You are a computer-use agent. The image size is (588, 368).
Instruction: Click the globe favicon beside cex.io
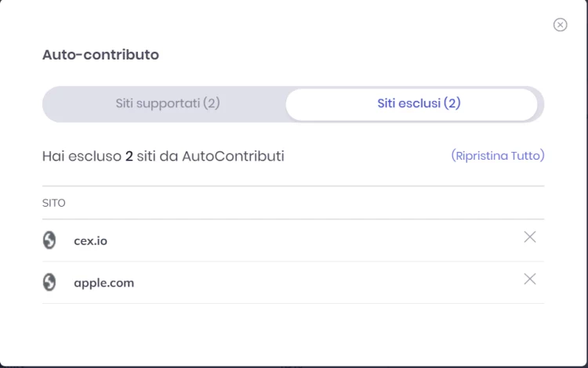[x=49, y=240]
